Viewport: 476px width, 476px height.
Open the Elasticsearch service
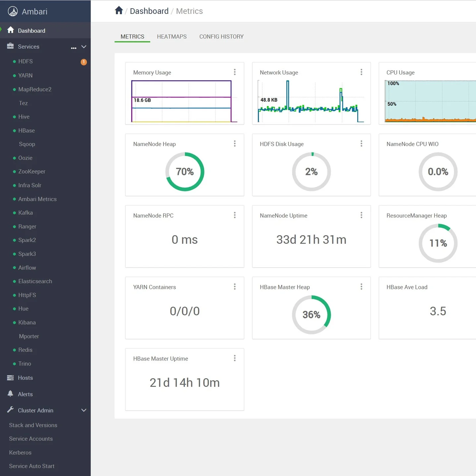tap(35, 281)
